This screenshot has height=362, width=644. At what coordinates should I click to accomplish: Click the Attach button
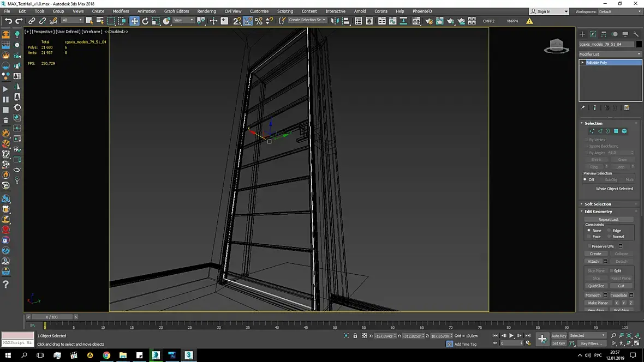(593, 262)
